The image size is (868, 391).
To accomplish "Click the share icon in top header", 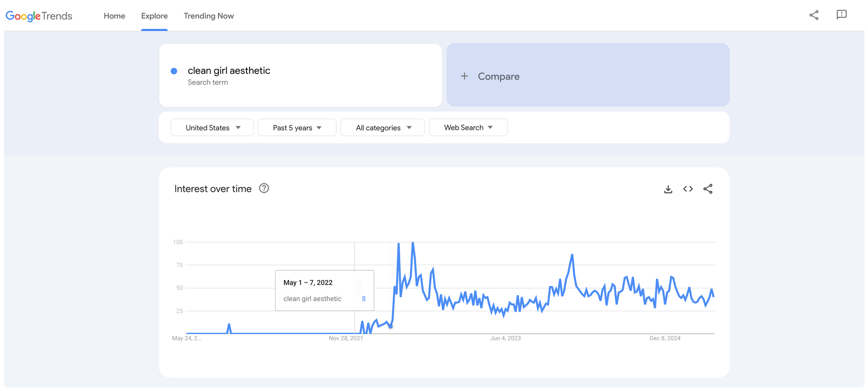I will [x=814, y=15].
